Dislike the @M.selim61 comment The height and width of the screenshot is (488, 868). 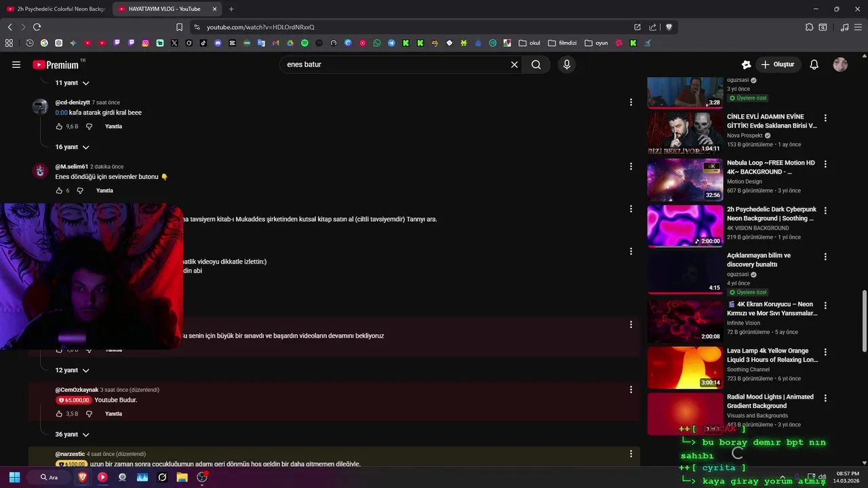point(80,190)
